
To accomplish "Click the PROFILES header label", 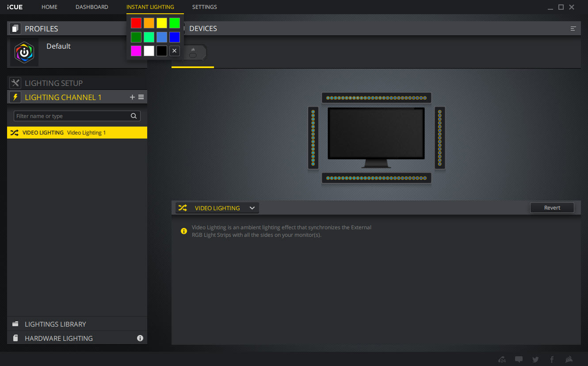I will (42, 29).
